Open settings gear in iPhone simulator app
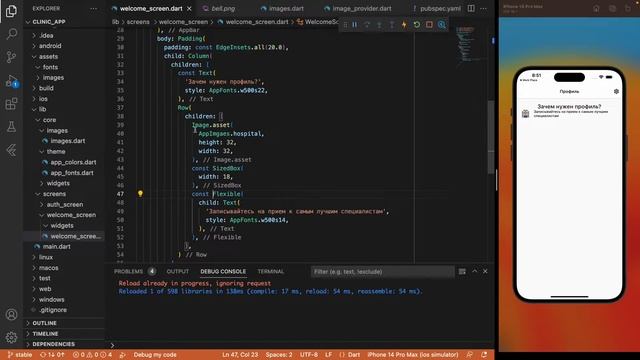This screenshot has width=640, height=360. coord(616,91)
